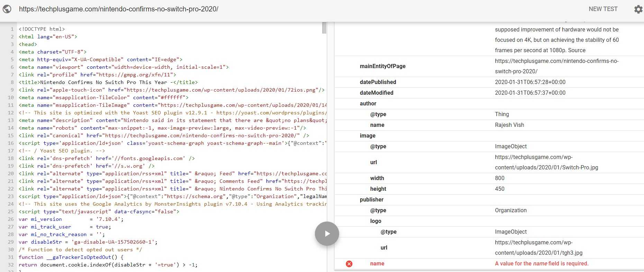Start a NEW TEST

pos(603,9)
